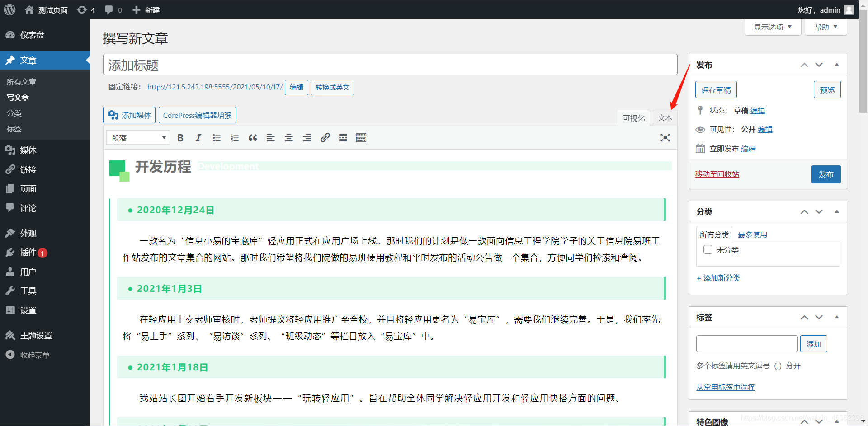The image size is (868, 426).
Task: Toggle the toolbar kitchen sink
Action: [x=361, y=138]
